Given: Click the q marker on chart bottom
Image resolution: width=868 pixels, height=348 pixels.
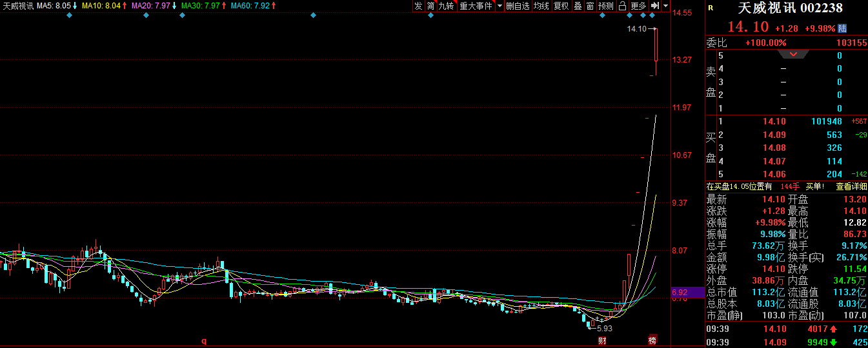Looking at the screenshot, I should 203,342.
